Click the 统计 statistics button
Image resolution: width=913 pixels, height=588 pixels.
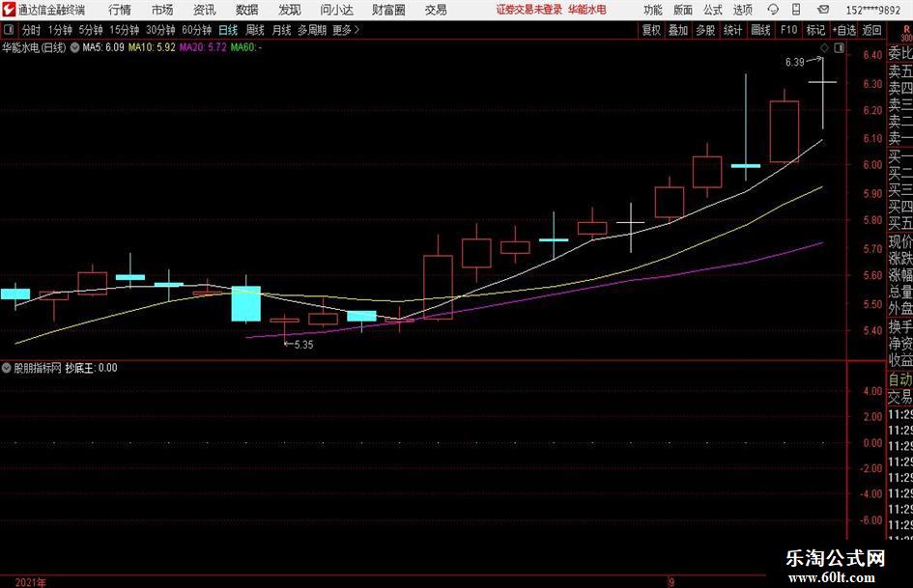[732, 30]
